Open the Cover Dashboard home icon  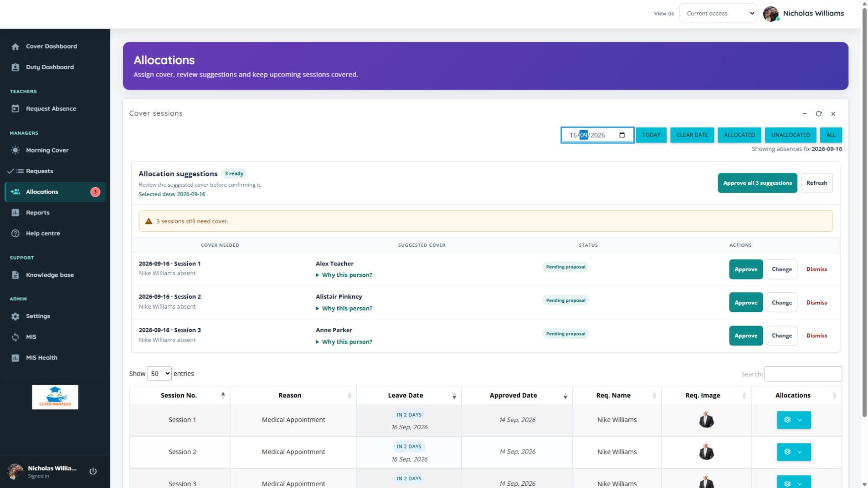[15, 46]
